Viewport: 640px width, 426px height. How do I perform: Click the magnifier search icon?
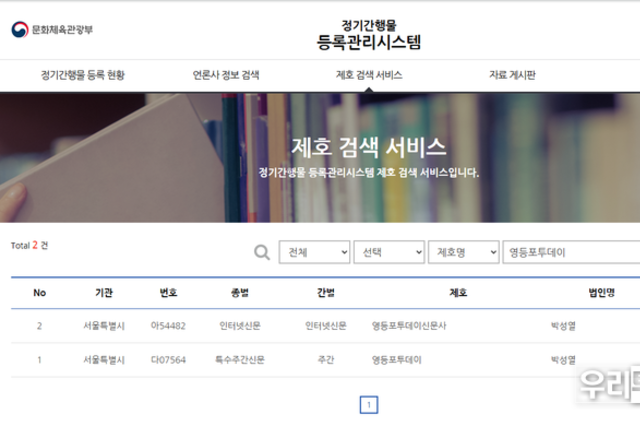262,252
